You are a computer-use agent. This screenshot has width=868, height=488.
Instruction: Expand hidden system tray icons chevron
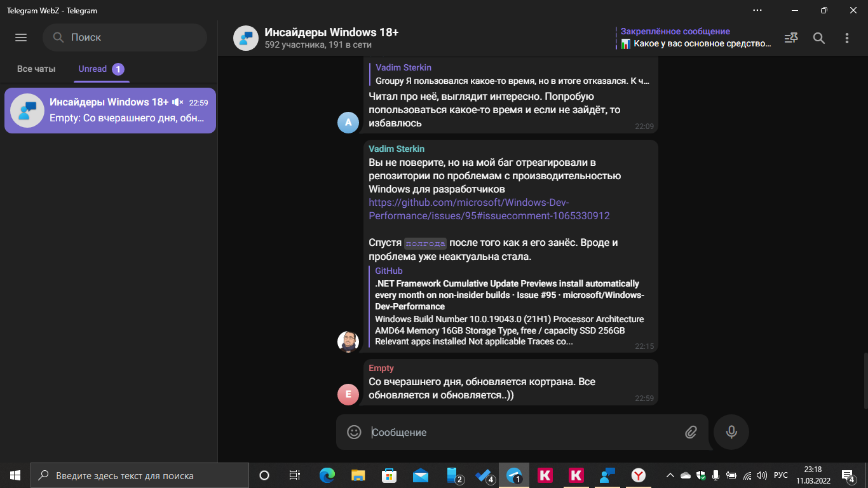click(670, 475)
